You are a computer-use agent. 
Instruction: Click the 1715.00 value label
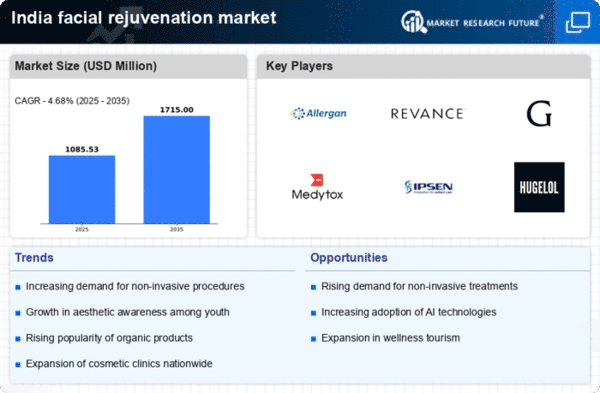176,110
